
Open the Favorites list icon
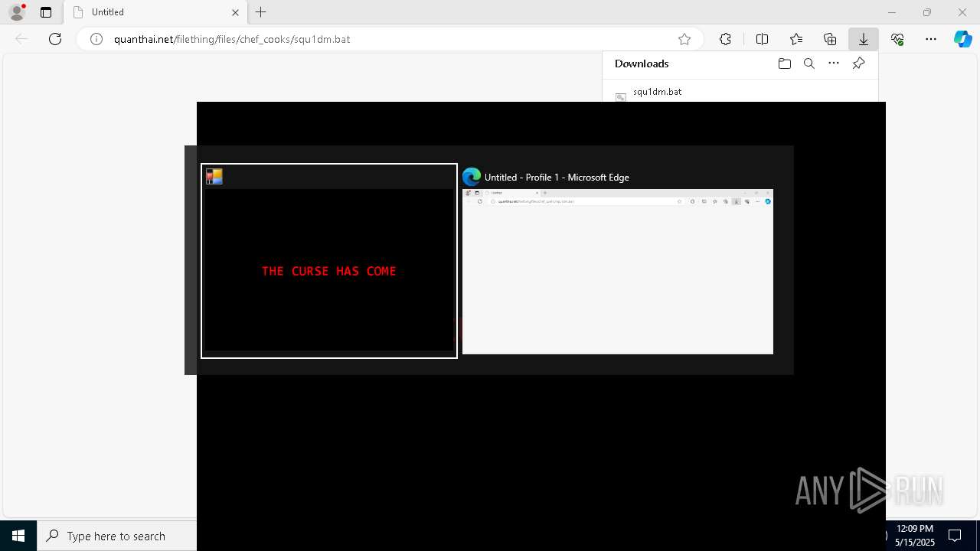coord(796,39)
